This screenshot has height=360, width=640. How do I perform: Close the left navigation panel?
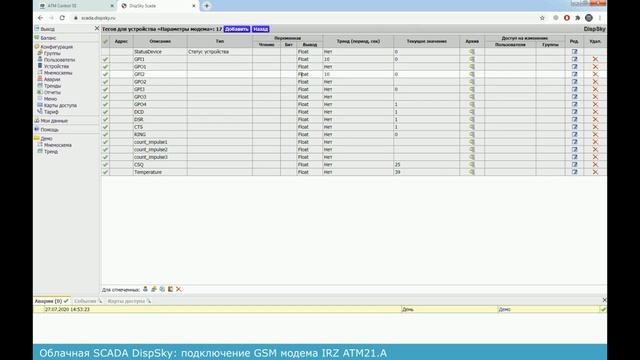[97, 29]
